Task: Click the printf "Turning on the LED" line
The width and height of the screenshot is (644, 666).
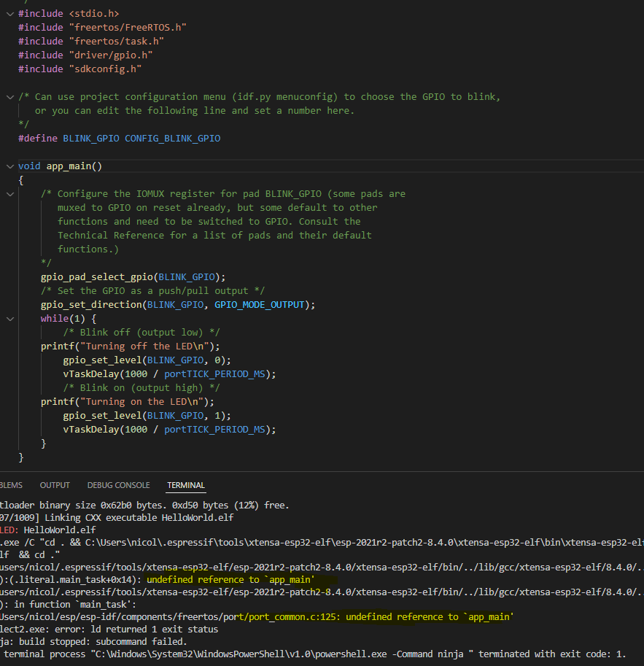Action: (x=128, y=402)
